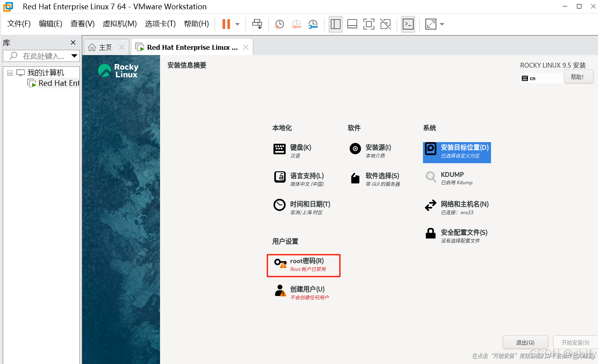
Task: Open 虚拟机(M) menu
Action: click(120, 24)
